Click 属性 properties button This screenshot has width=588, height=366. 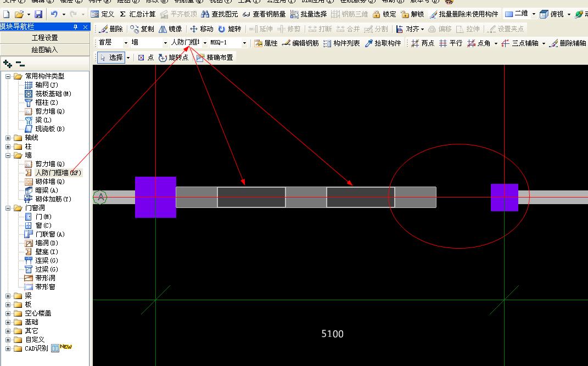coord(266,43)
